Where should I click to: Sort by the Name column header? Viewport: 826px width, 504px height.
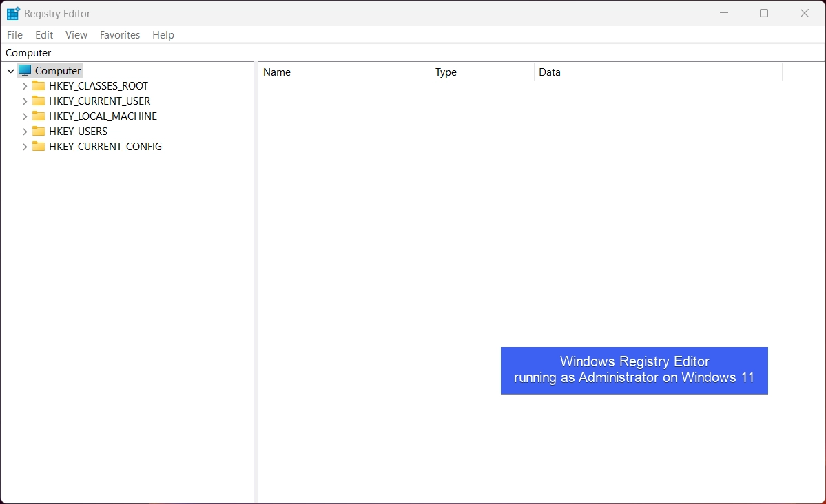[344, 72]
